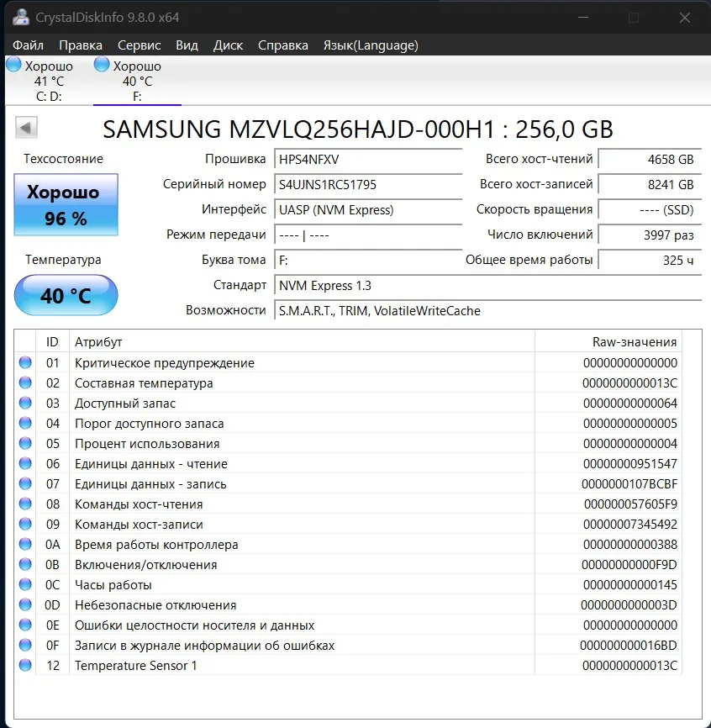Click the Raw-значения column header

[608, 341]
